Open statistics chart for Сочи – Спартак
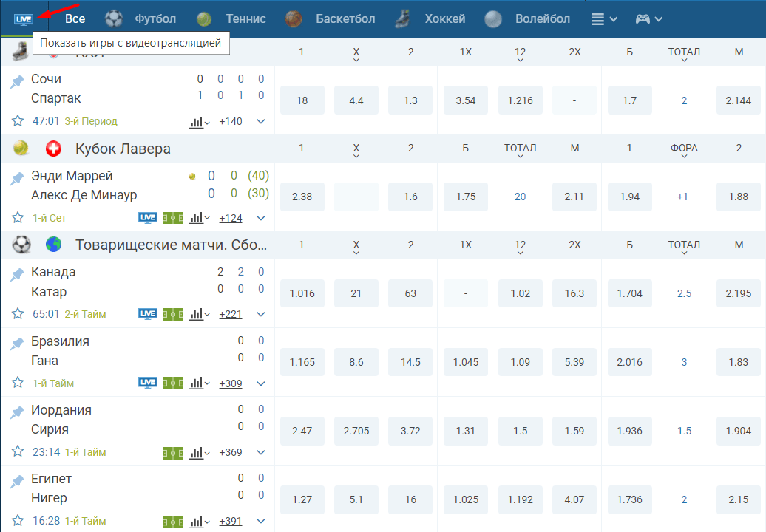766x532 pixels. click(x=199, y=121)
